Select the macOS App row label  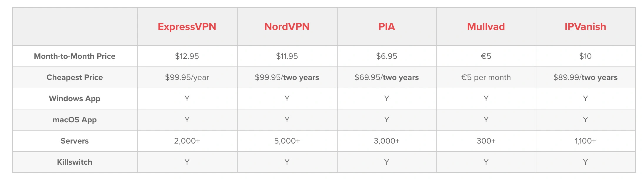pos(75,120)
